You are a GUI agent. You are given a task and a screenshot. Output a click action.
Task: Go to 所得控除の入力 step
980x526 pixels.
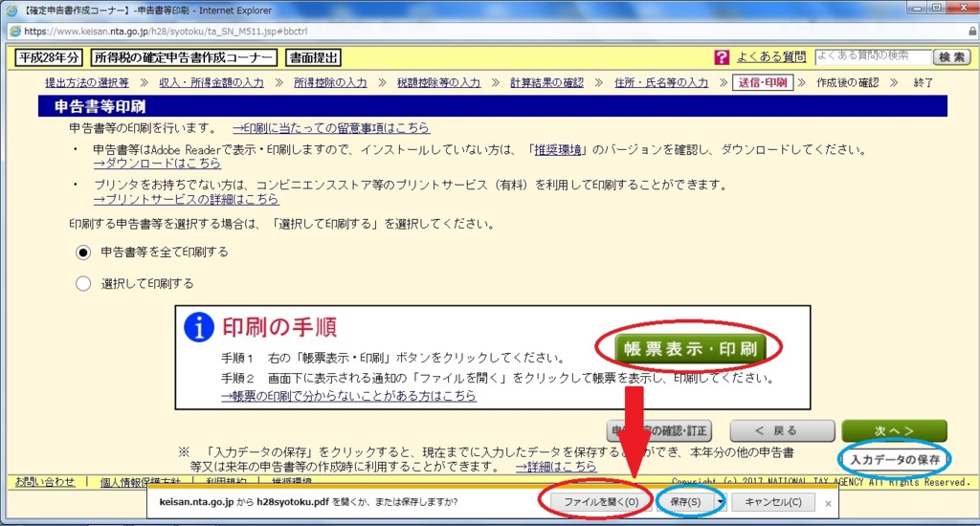pyautogui.click(x=330, y=82)
